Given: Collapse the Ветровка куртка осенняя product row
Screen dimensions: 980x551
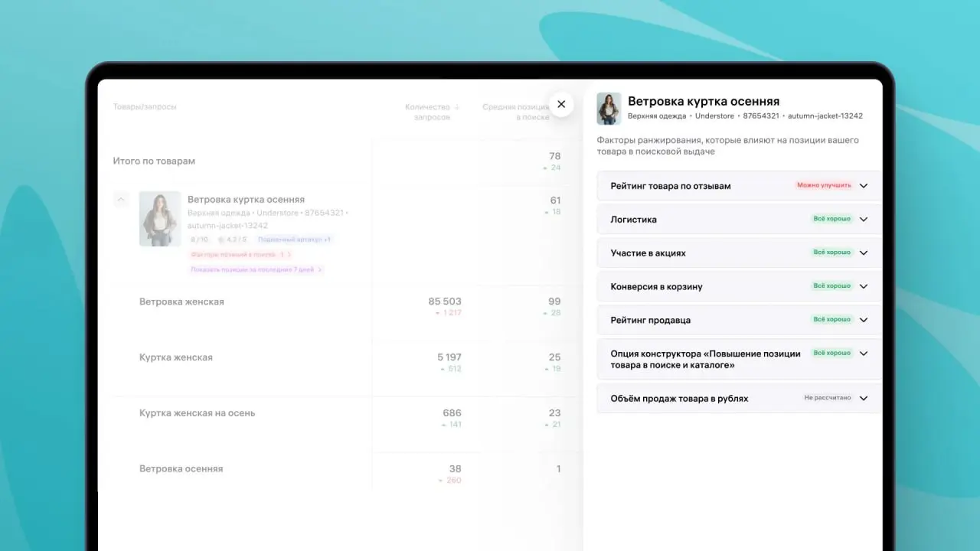Looking at the screenshot, I should pyautogui.click(x=121, y=200).
